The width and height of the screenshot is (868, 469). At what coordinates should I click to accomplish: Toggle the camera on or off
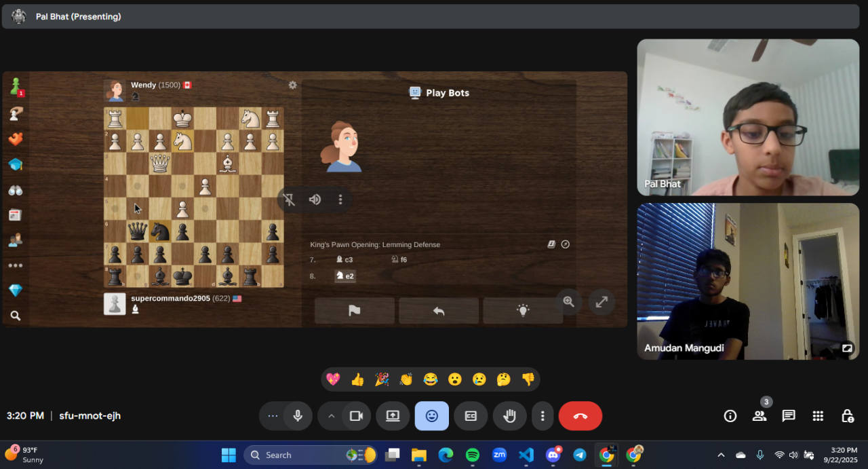click(356, 416)
